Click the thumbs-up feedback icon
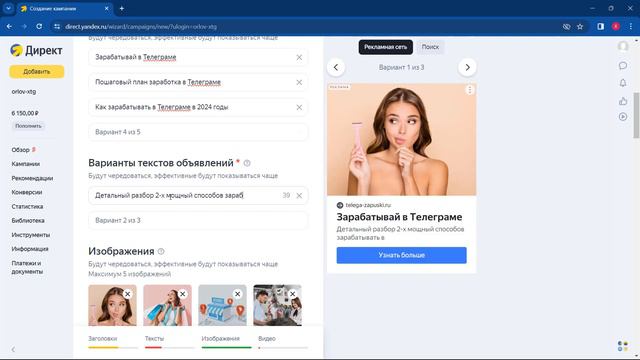 coord(623,100)
